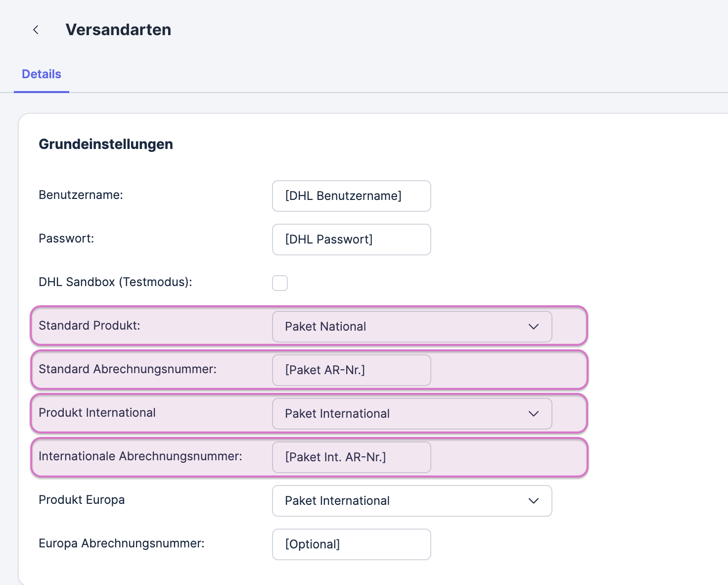Switch to the Details tab
Viewport: 728px width, 585px height.
pyautogui.click(x=42, y=74)
